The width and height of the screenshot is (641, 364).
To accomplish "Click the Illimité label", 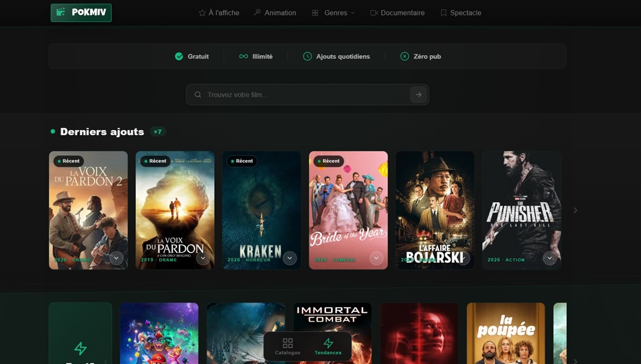I will 262,56.
